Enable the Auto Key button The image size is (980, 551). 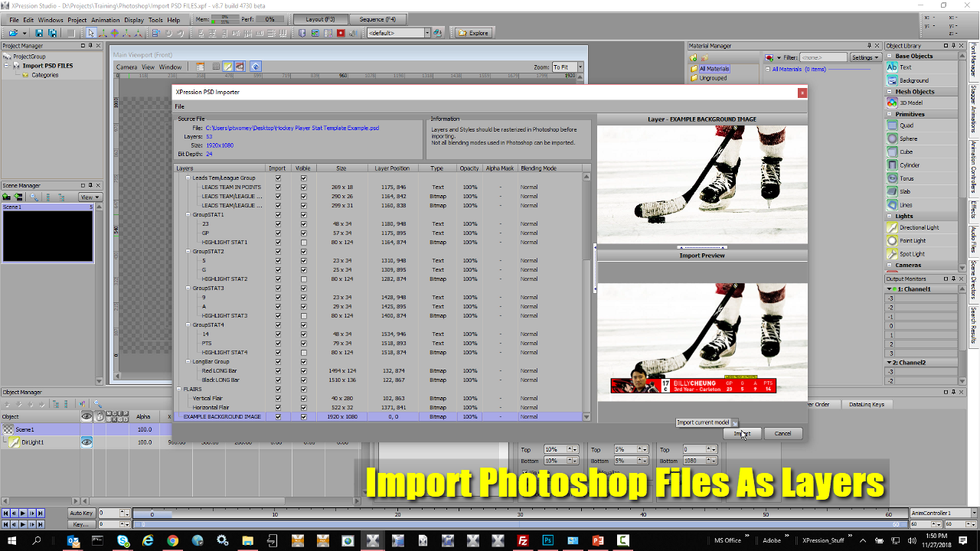click(81, 513)
